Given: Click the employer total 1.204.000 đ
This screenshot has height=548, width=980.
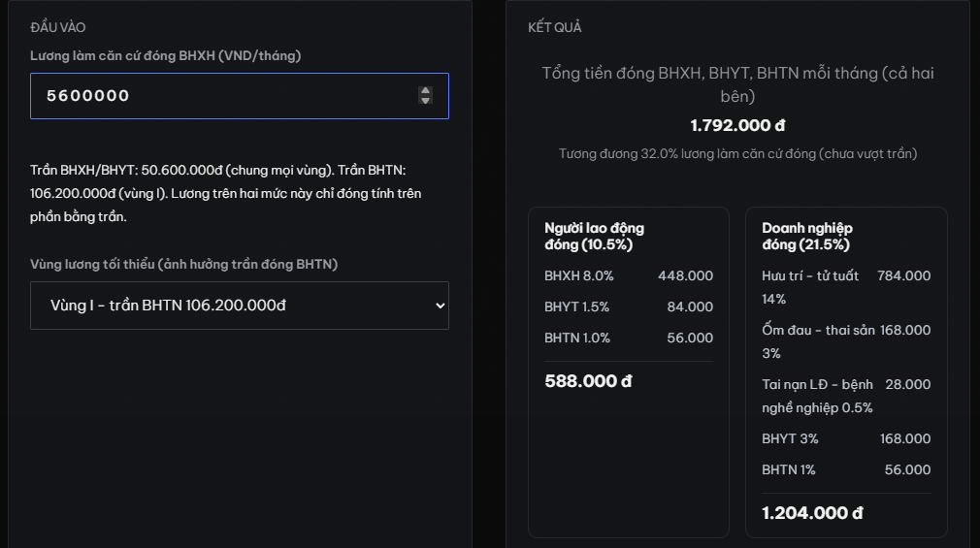Looking at the screenshot, I should [x=812, y=514].
